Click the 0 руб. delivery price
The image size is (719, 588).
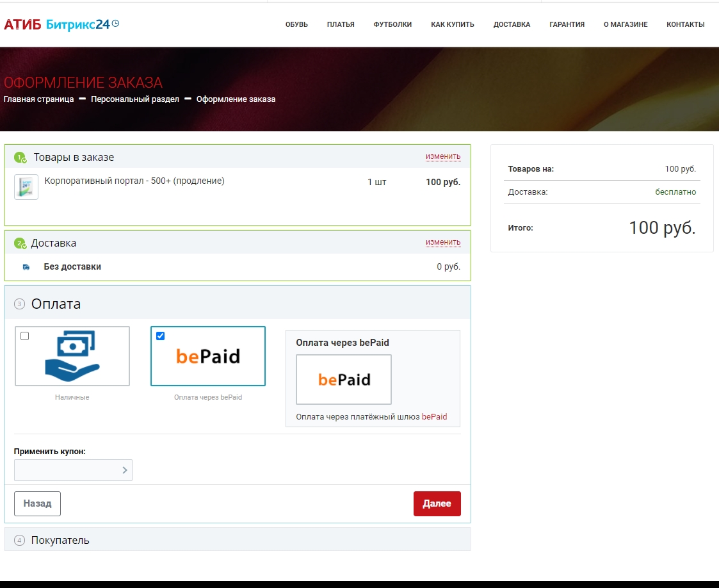(x=448, y=266)
